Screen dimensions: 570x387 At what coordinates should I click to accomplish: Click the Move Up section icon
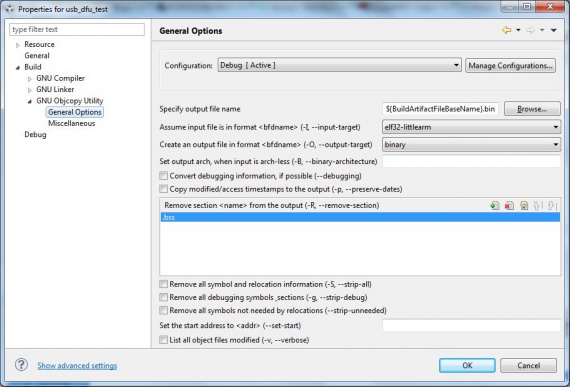(x=537, y=206)
